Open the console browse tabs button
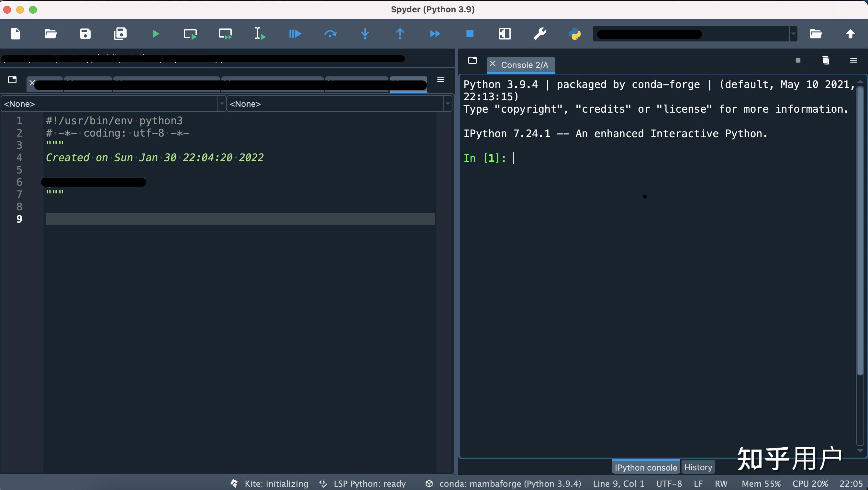 tap(473, 60)
